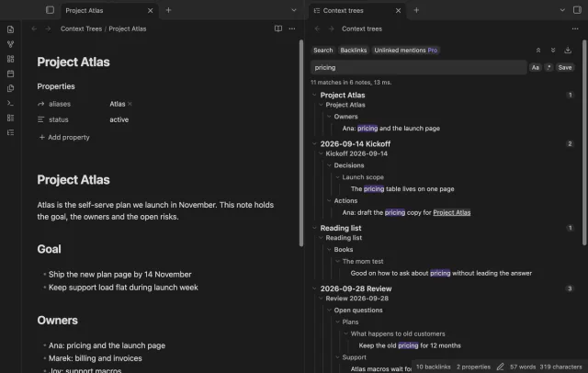This screenshot has height=373, width=588.
Task: Click 10 backlinks in the status bar
Action: tap(433, 367)
